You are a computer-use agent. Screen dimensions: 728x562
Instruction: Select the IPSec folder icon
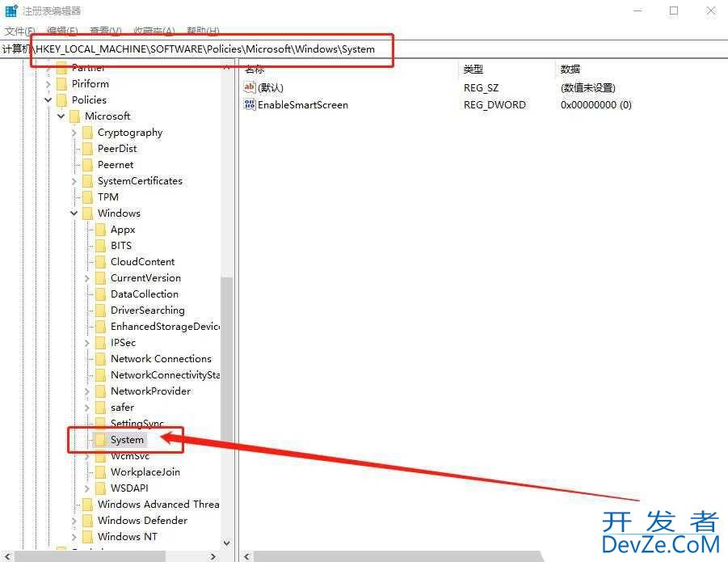pos(101,343)
